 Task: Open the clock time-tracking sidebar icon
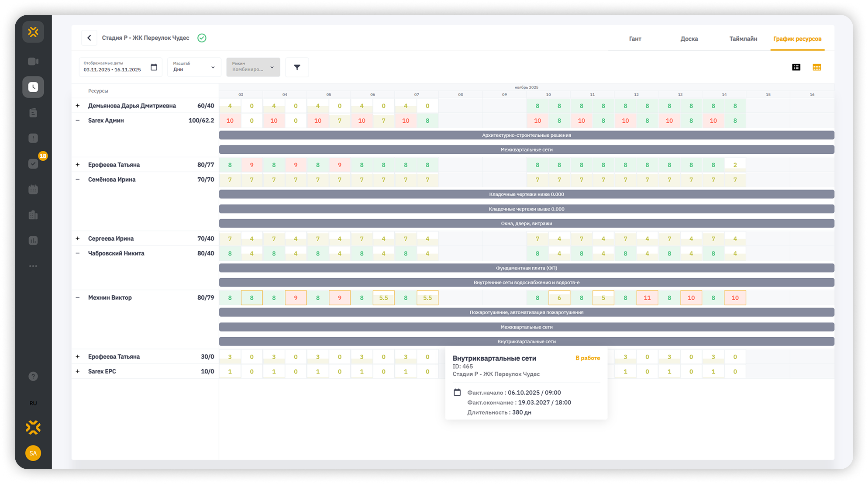point(33,87)
